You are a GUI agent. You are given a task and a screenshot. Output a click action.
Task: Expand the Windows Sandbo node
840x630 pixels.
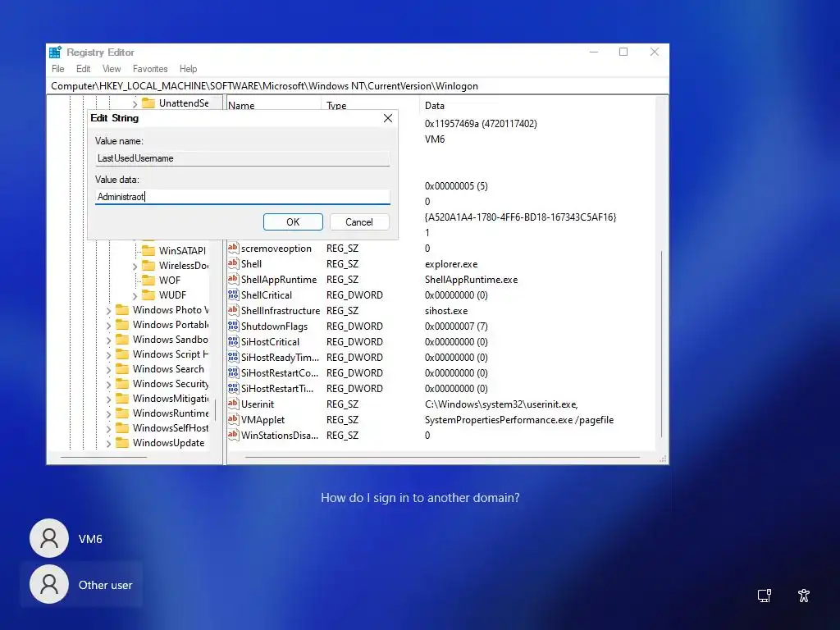pos(109,340)
